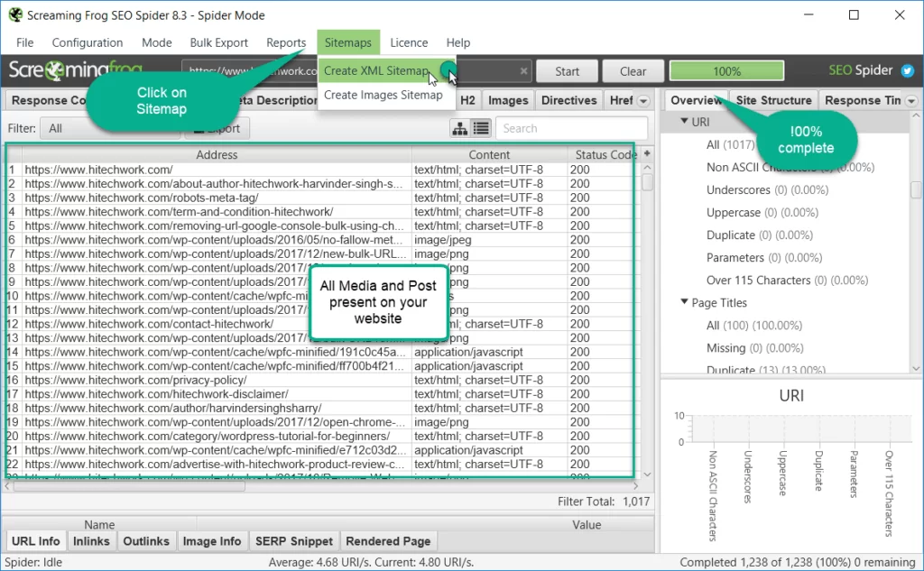Open the Mode menu
This screenshot has height=571, width=924.
(157, 42)
